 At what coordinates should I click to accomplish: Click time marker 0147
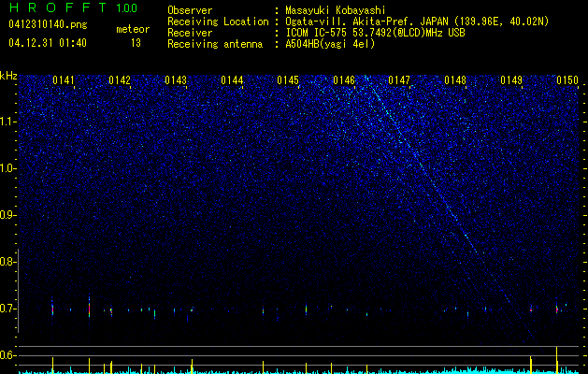(399, 80)
